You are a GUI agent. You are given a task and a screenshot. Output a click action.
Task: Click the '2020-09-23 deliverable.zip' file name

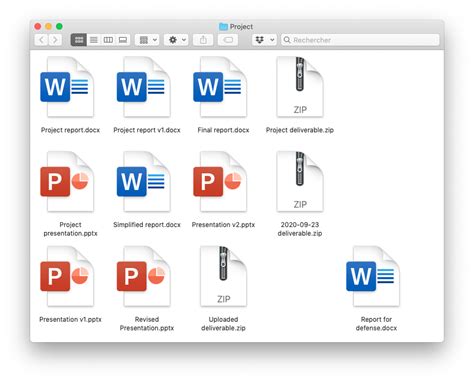pyautogui.click(x=300, y=229)
